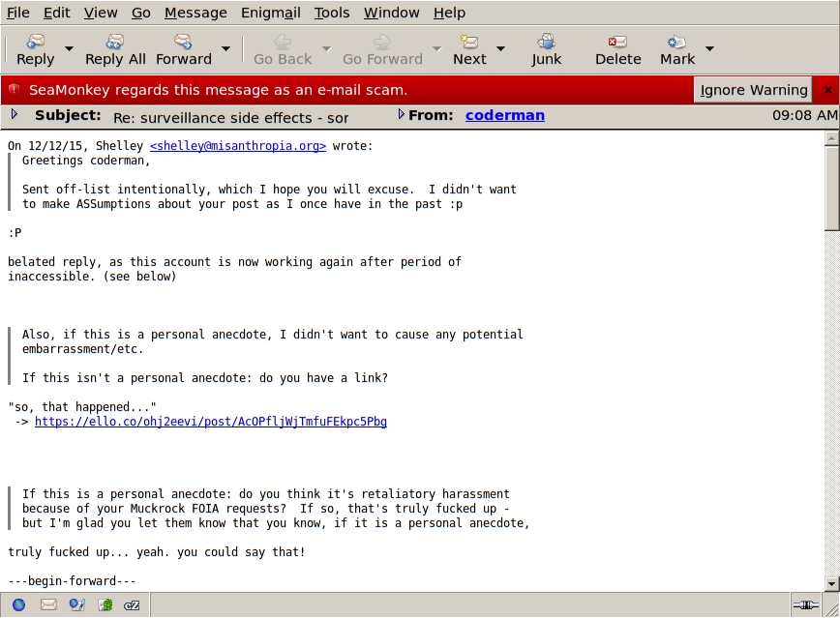Open the Forward button dropdown arrow
840x618 pixels.
[x=225, y=48]
